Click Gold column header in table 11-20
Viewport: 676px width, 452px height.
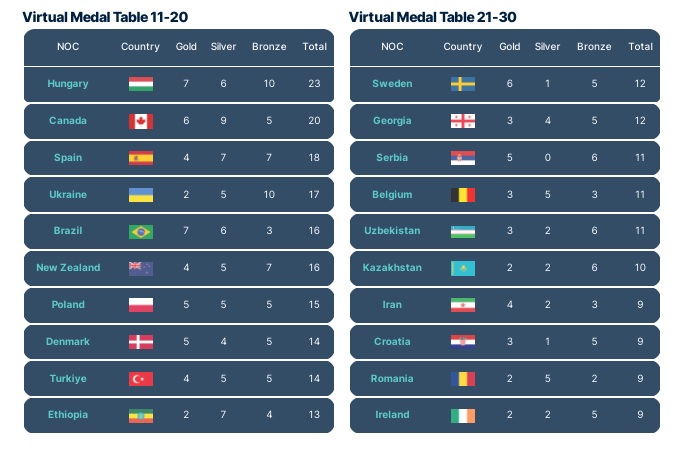click(186, 47)
